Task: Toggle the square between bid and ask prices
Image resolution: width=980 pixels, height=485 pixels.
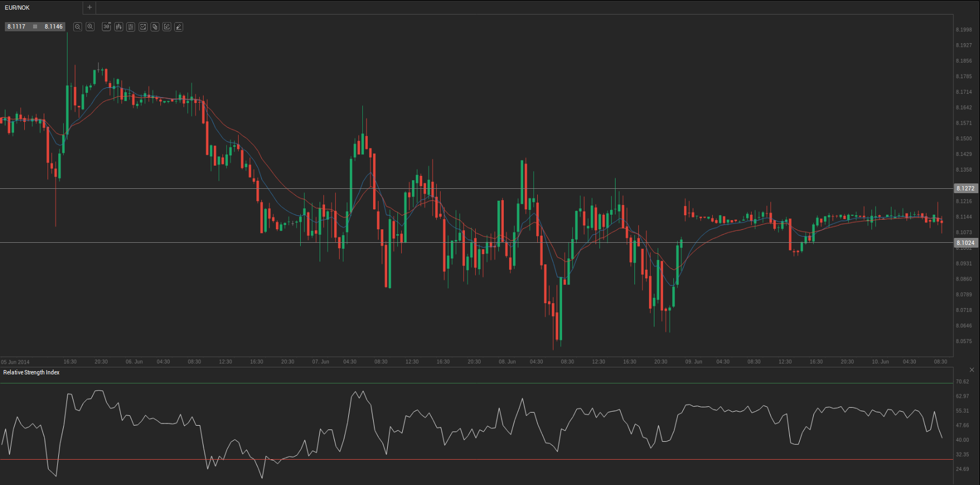Action: coord(35,26)
